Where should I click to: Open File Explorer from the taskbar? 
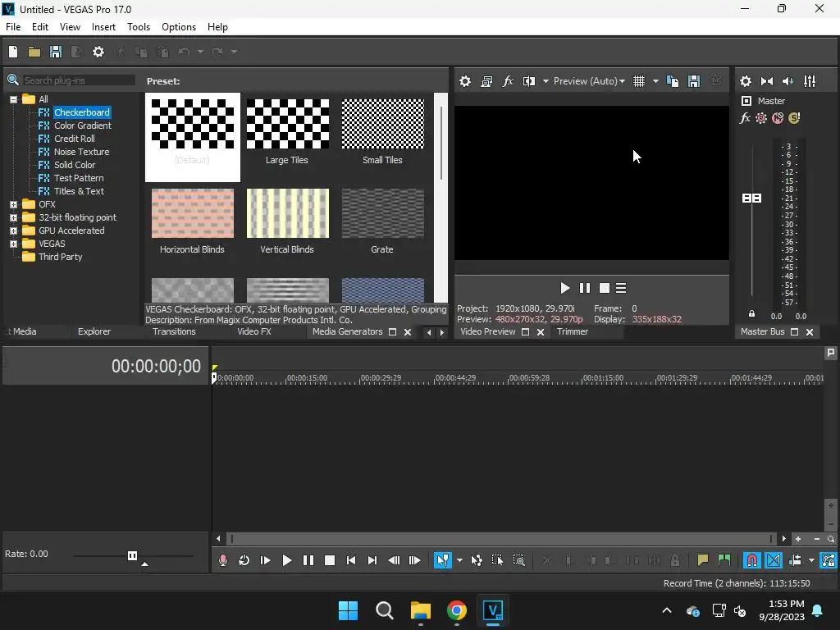[421, 610]
